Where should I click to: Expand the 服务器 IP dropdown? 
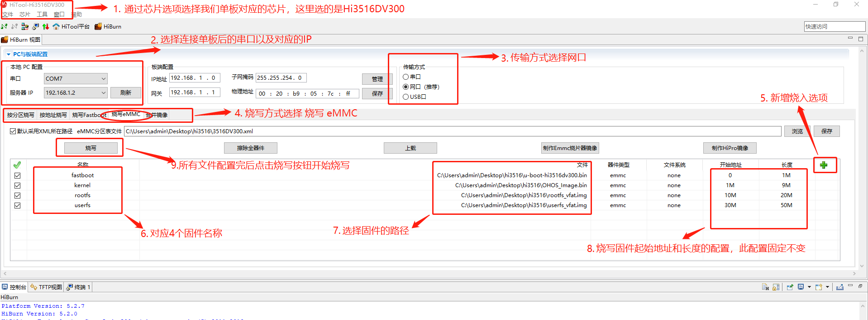(x=103, y=93)
